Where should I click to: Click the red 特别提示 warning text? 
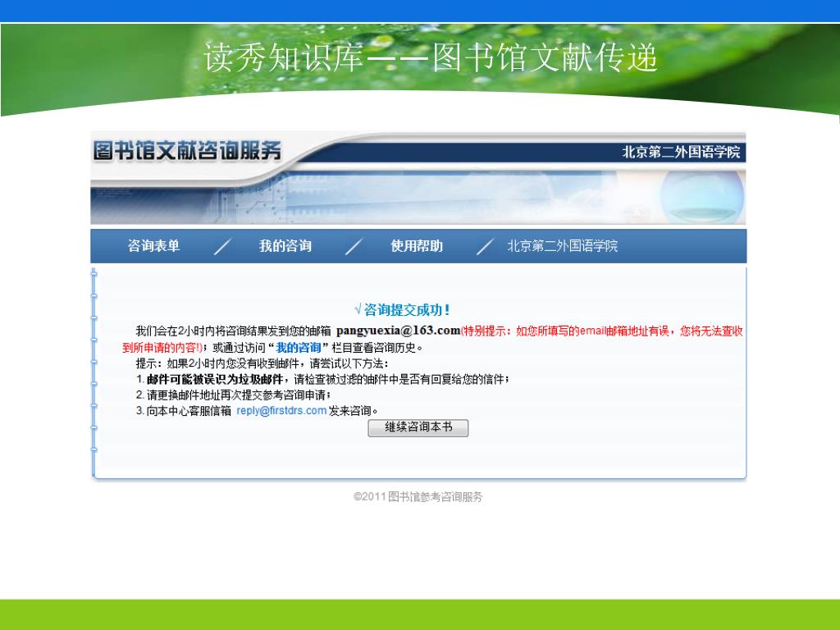click(433, 339)
